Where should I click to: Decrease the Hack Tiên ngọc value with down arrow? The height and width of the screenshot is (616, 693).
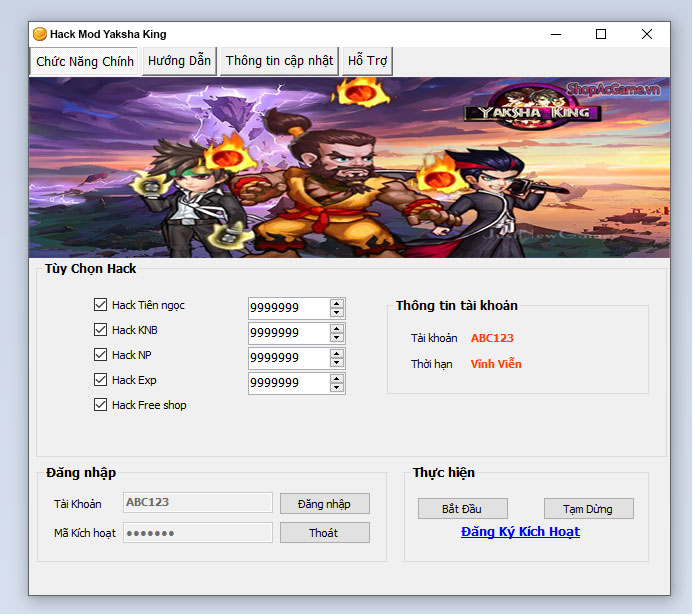[337, 312]
